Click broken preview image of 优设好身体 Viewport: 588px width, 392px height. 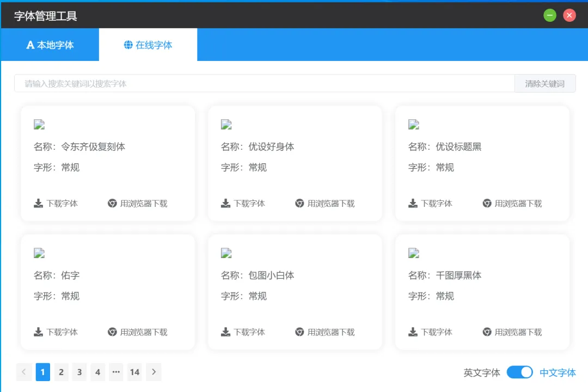click(x=226, y=125)
